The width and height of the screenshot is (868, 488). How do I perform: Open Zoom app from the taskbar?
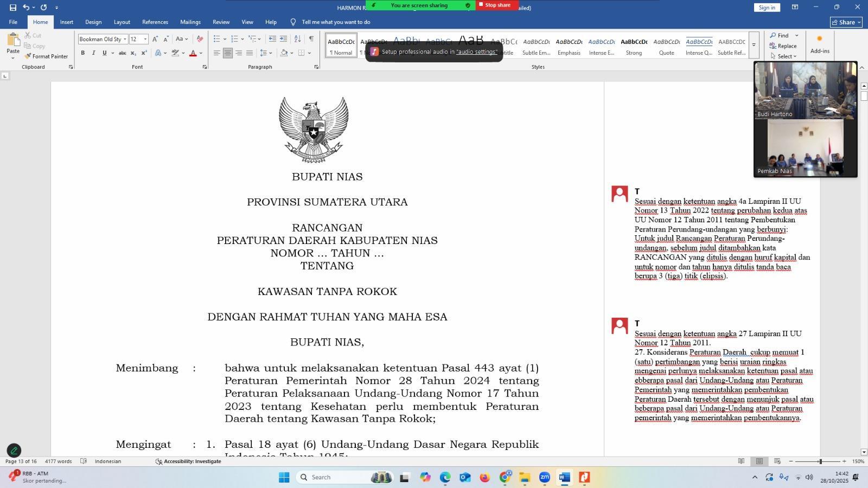point(545,477)
